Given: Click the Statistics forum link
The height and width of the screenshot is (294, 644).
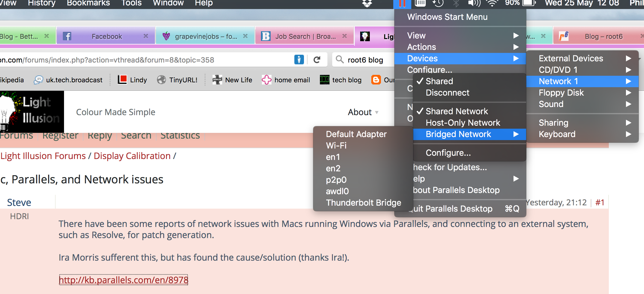Looking at the screenshot, I should tap(180, 136).
